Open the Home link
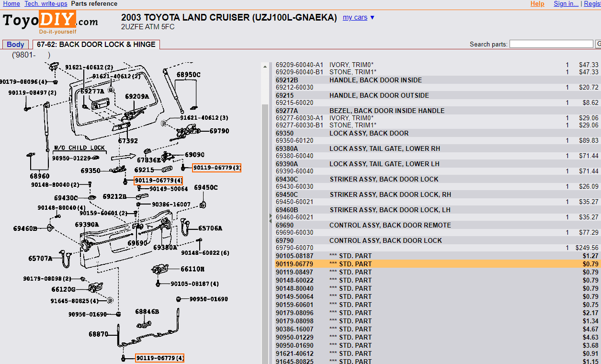 click(11, 4)
